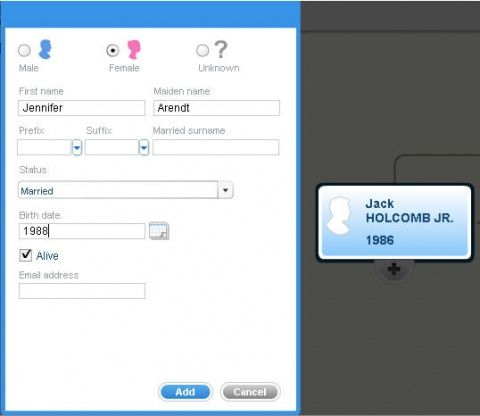Click the Birth date field showing 1988
The image size is (480, 416).
82,231
